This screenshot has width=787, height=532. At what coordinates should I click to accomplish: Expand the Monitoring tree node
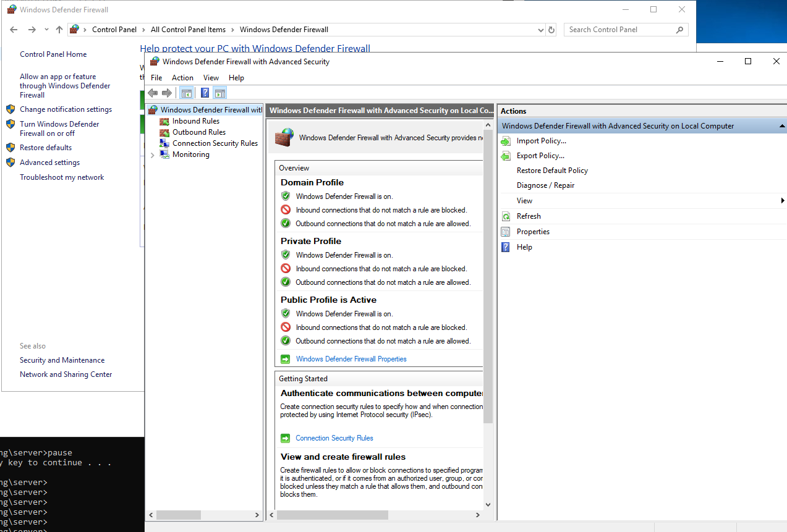[153, 155]
